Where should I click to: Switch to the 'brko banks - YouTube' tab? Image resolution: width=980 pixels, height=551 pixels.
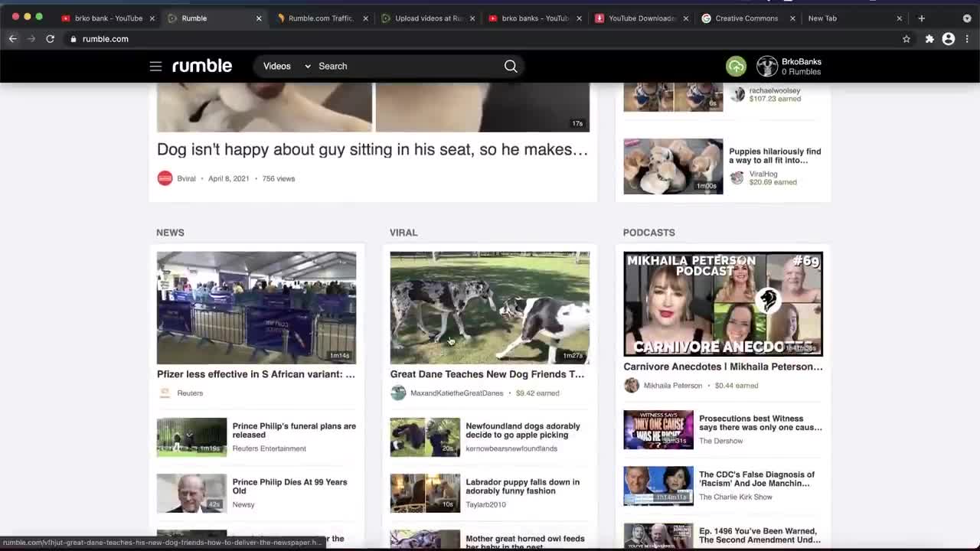534,18
